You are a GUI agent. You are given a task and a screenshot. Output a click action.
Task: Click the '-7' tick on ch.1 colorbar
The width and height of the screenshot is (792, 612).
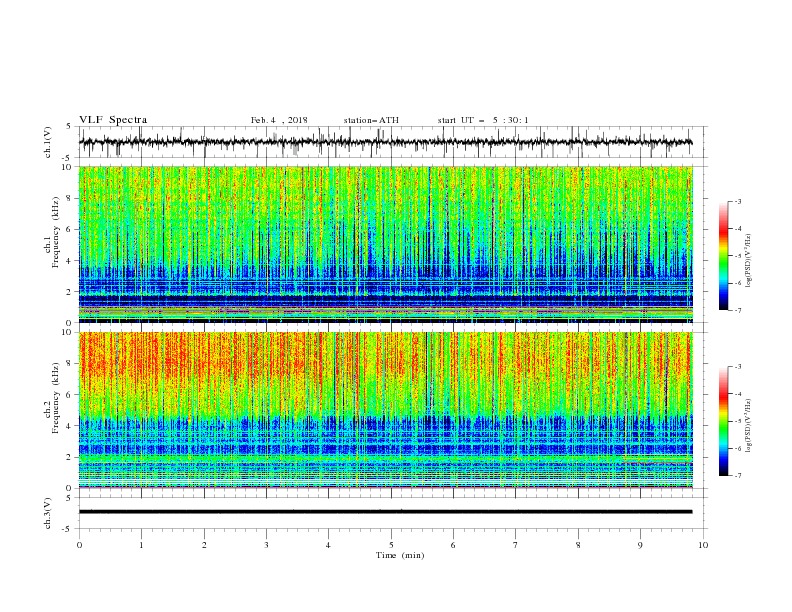(737, 310)
